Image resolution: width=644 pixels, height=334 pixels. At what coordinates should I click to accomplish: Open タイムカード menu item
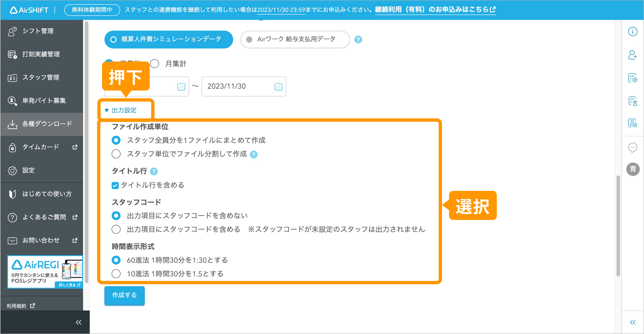click(41, 147)
